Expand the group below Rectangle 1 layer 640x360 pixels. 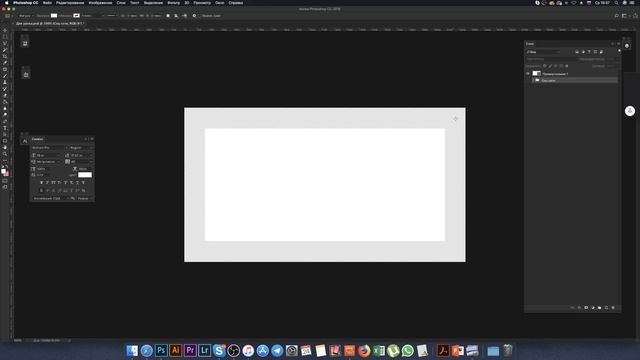pos(533,80)
